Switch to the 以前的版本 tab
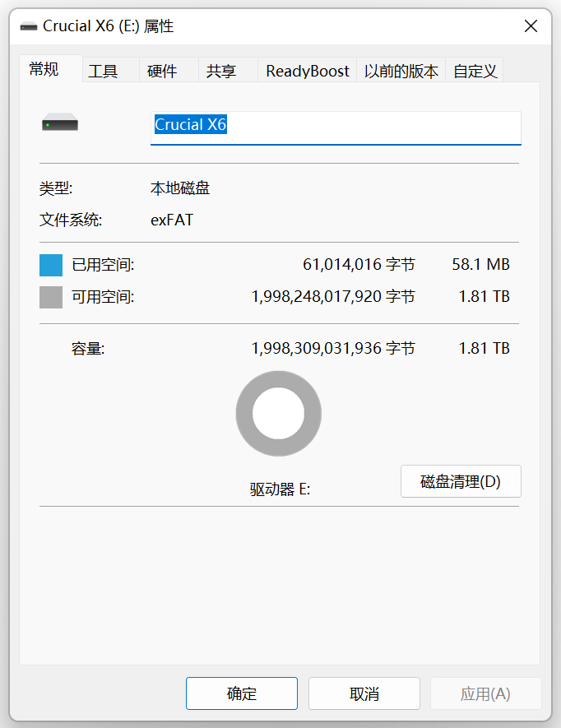 point(401,71)
